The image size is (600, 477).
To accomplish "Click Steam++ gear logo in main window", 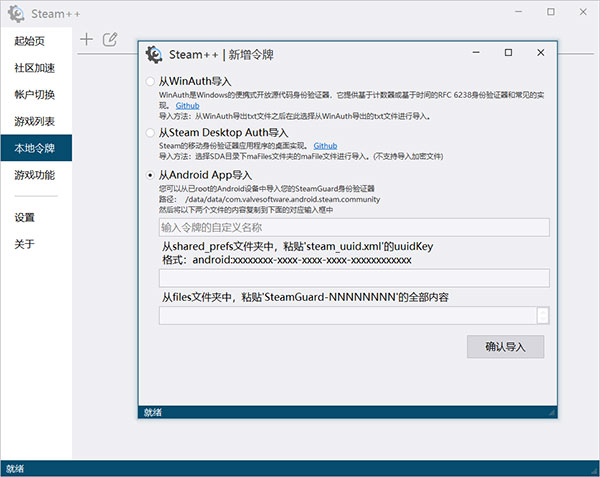I will 16,14.
